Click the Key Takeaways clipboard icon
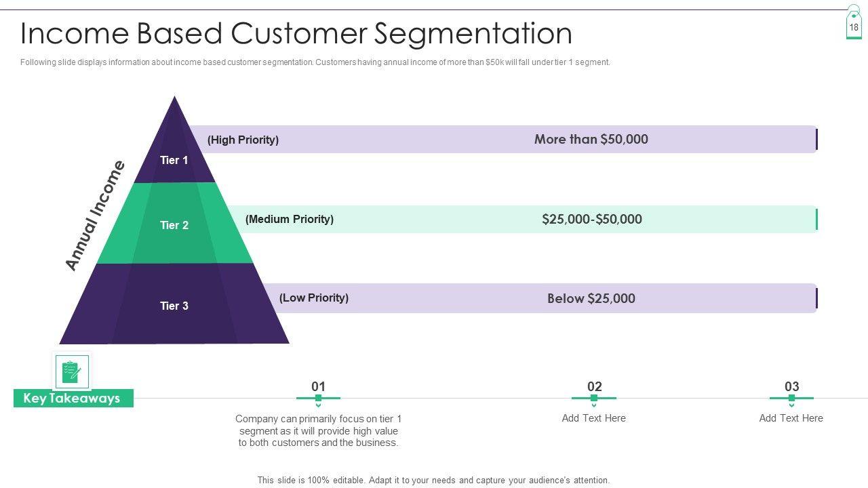The height and width of the screenshot is (488, 868). (x=71, y=371)
